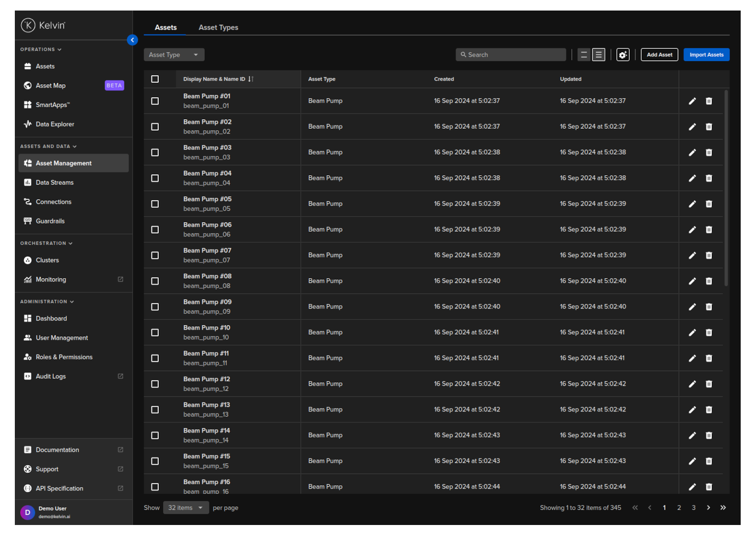Select all assets with header checkbox
The image size is (756, 536).
tap(155, 79)
